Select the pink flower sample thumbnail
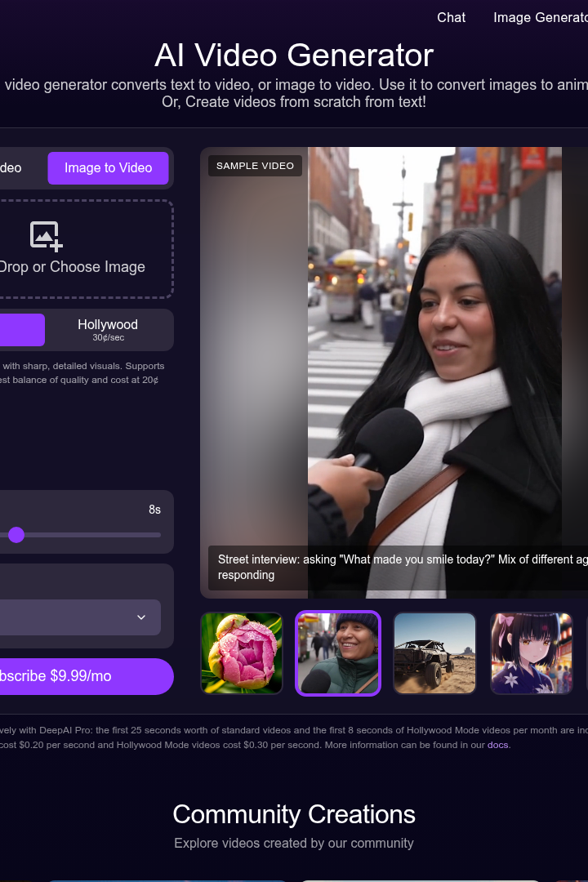This screenshot has height=882, width=588. pos(242,653)
